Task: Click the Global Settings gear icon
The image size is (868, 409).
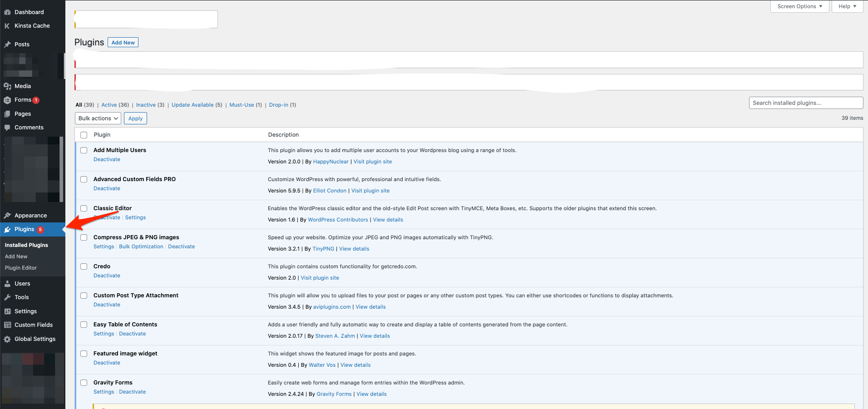Action: pyautogui.click(x=7, y=339)
